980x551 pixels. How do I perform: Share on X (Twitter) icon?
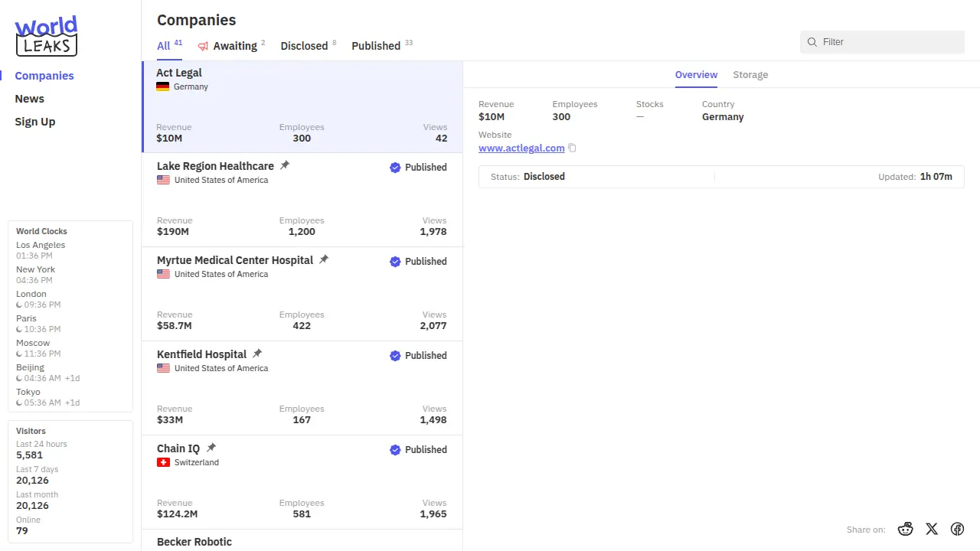coord(931,529)
